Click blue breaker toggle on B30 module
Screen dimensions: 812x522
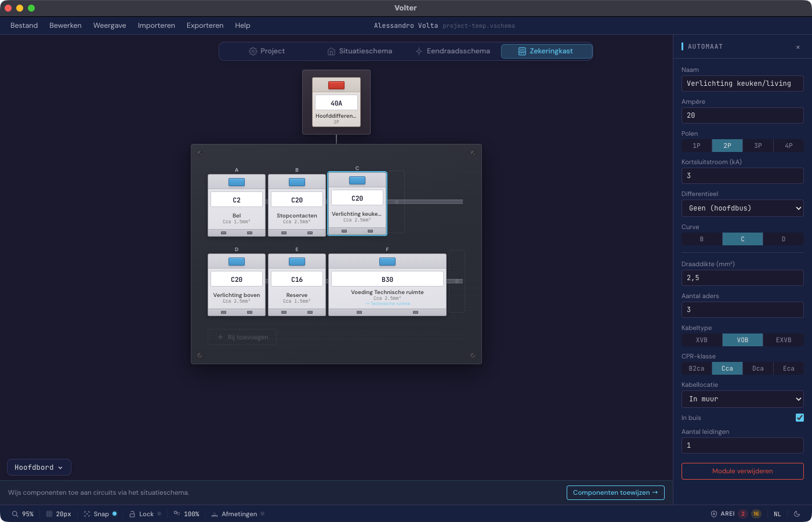[x=387, y=262]
